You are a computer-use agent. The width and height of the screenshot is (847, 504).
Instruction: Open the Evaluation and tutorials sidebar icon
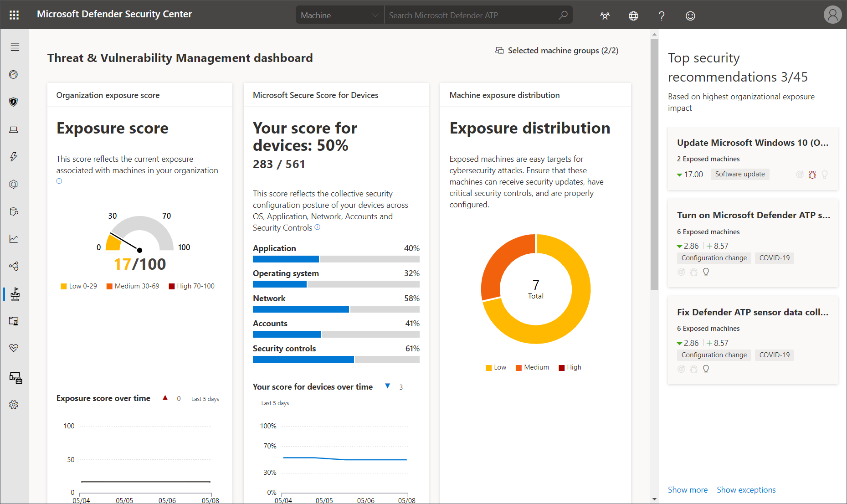point(14,321)
